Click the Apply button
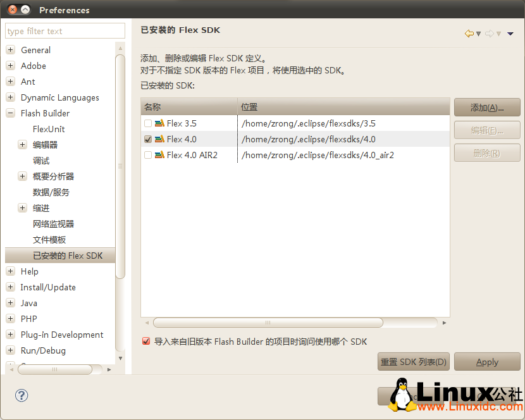This screenshot has width=525, height=420. click(x=487, y=362)
